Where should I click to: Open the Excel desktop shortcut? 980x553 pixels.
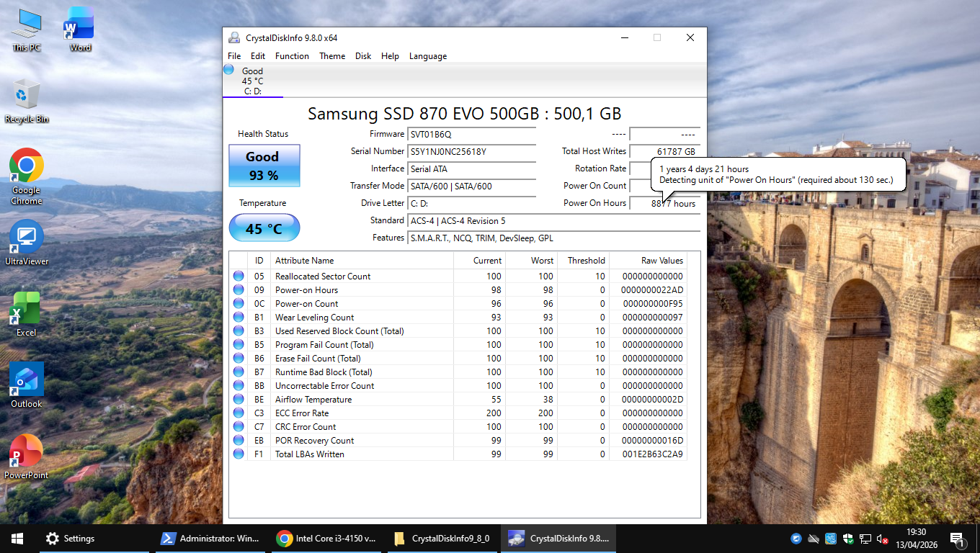(27, 310)
